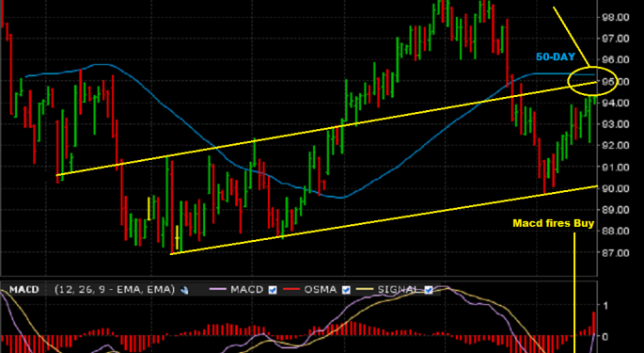Open MACD indicator settings wrench icon
644x353 pixels.
[185, 290]
